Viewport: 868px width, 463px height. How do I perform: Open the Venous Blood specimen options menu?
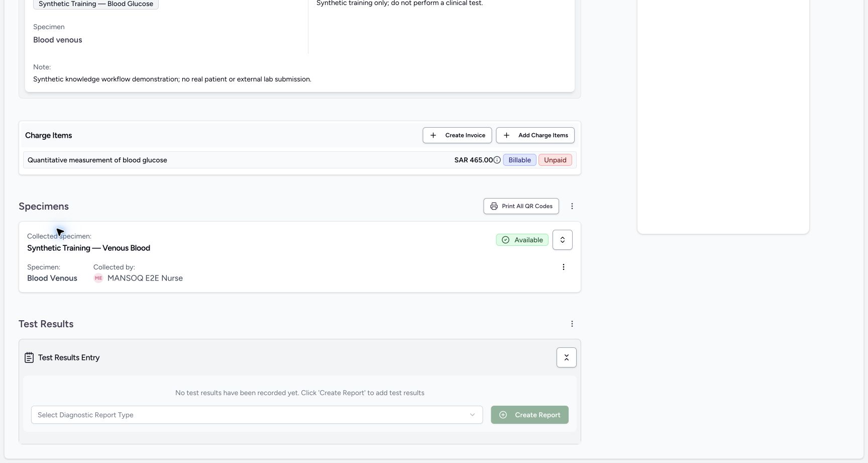click(x=563, y=267)
